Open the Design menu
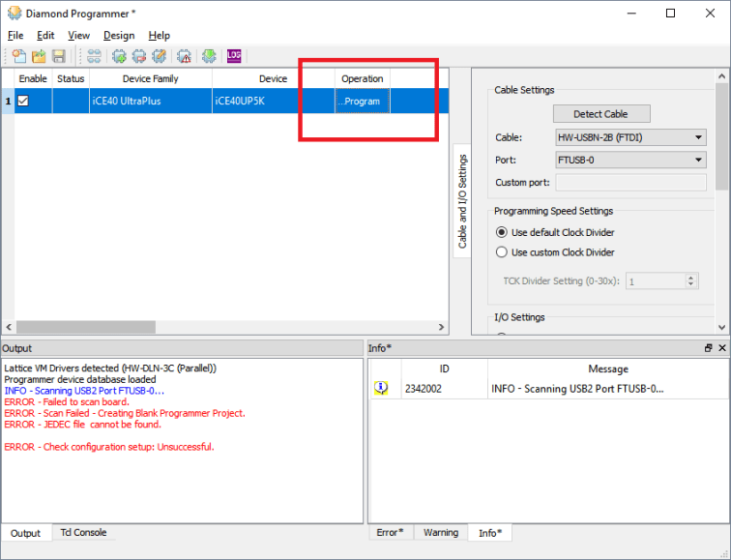The height and width of the screenshot is (560, 731). click(x=119, y=36)
